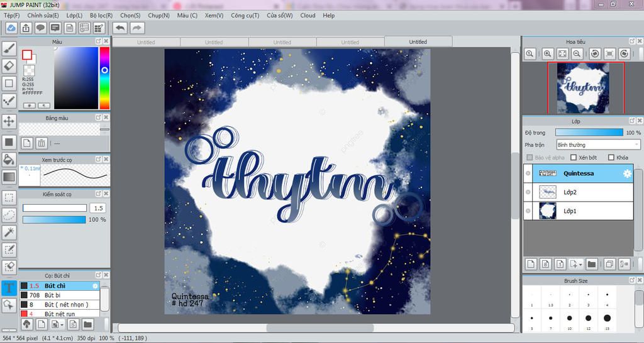Delete palette color with trash icon
The width and height of the screenshot is (644, 343).
point(42,143)
